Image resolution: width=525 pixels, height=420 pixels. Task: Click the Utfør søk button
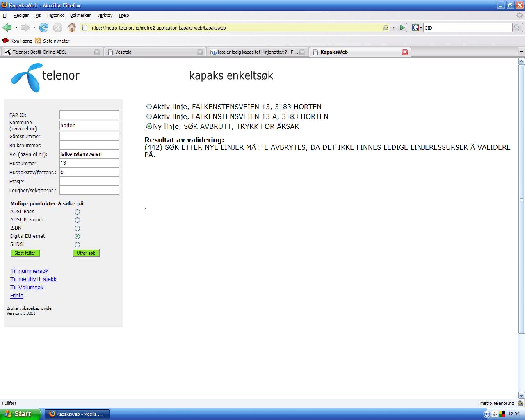(x=86, y=253)
